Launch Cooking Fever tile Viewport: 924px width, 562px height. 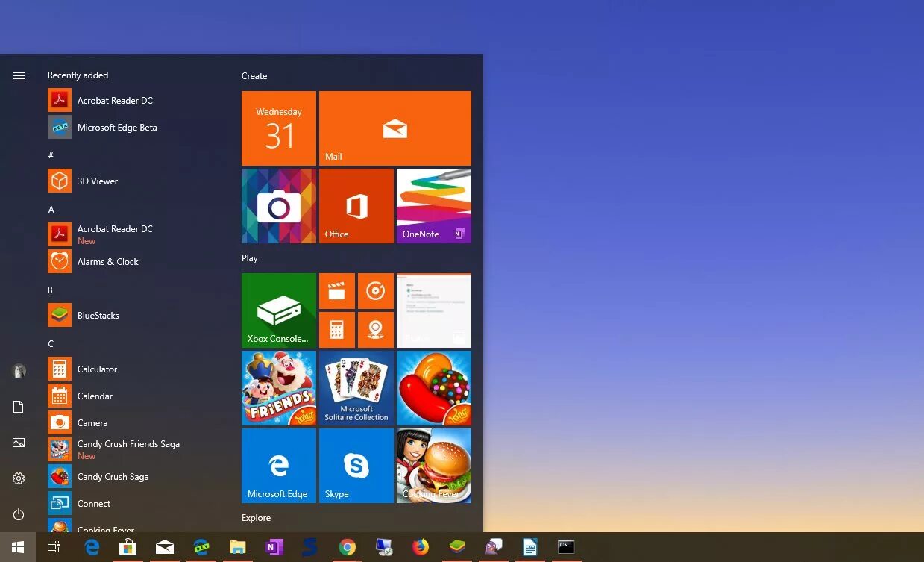[433, 465]
